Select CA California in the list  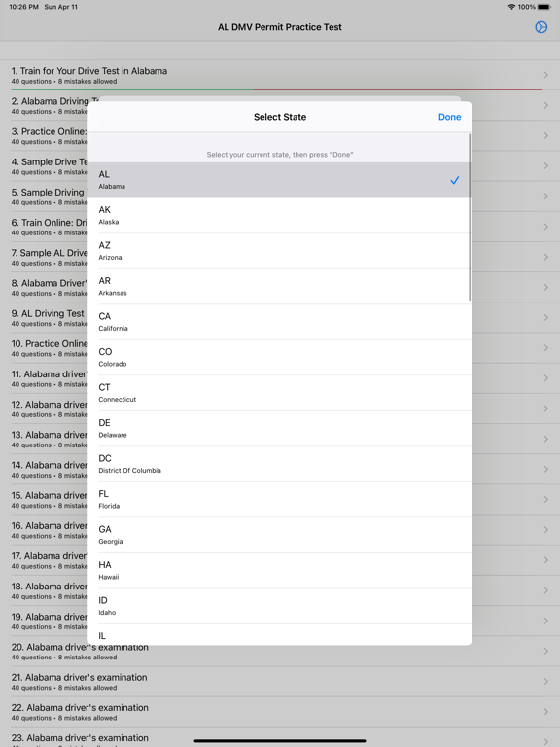280,322
